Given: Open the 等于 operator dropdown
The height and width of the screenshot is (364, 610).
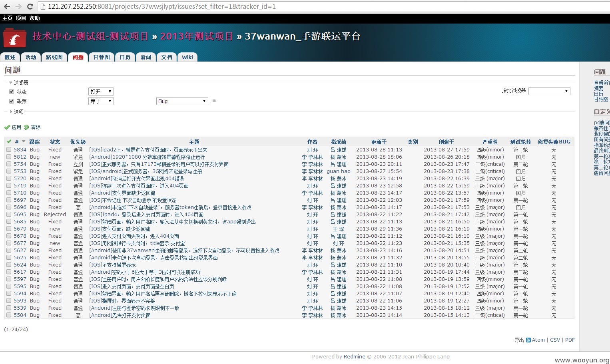Looking at the screenshot, I should click(x=101, y=101).
